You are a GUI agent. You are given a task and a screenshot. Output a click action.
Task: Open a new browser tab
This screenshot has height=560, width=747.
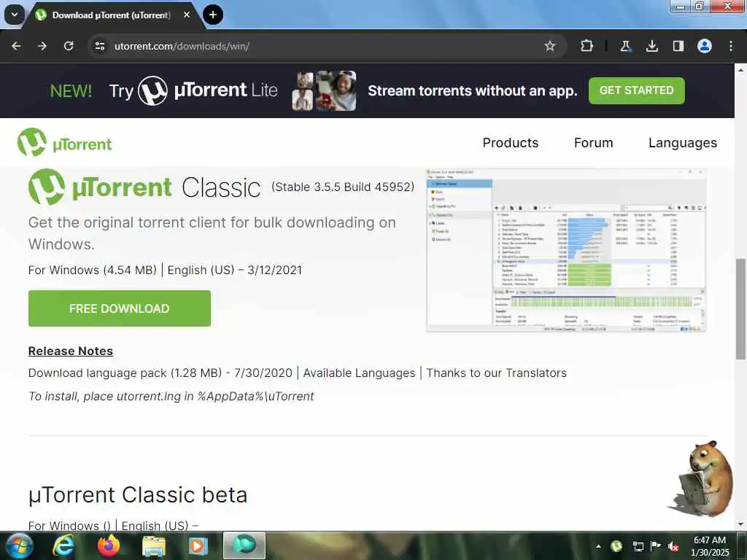213,15
